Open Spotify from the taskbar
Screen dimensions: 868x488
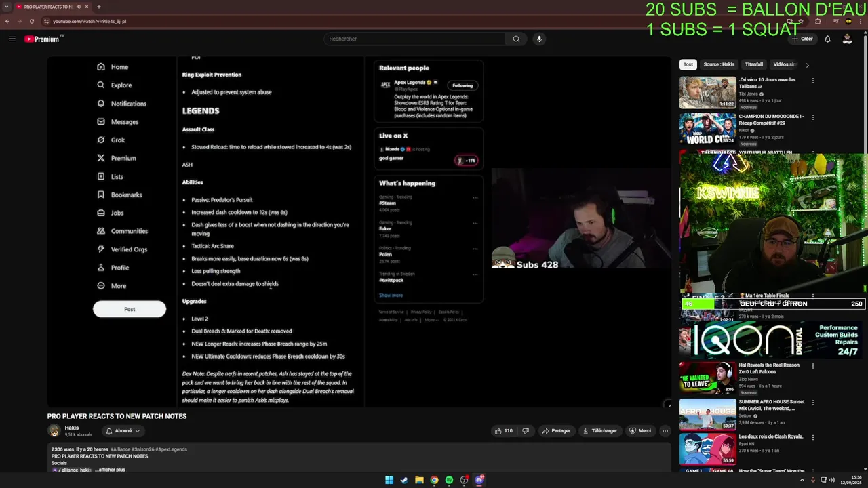pos(449,480)
